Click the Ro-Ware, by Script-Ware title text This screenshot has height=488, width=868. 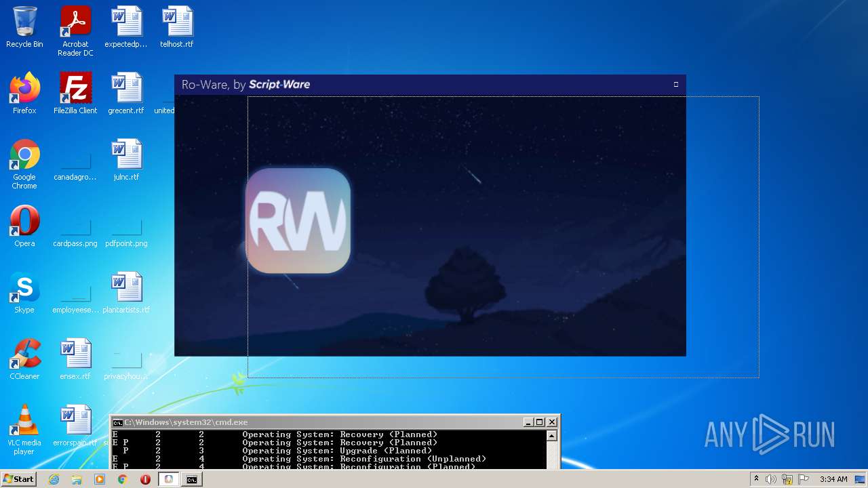246,85
